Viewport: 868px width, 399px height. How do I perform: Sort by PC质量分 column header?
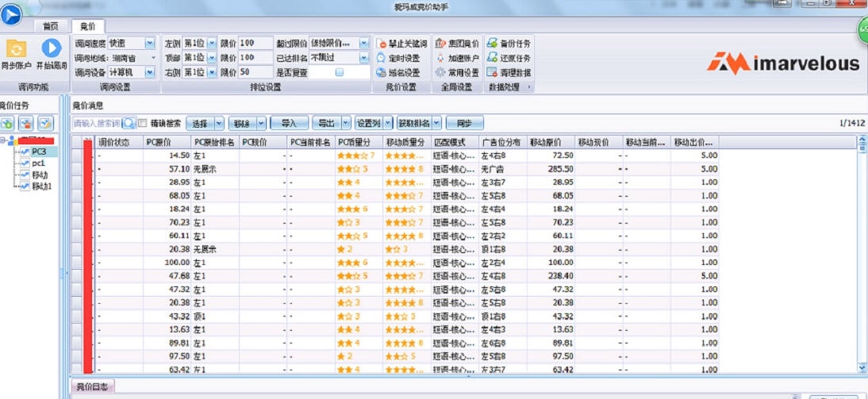(x=359, y=142)
